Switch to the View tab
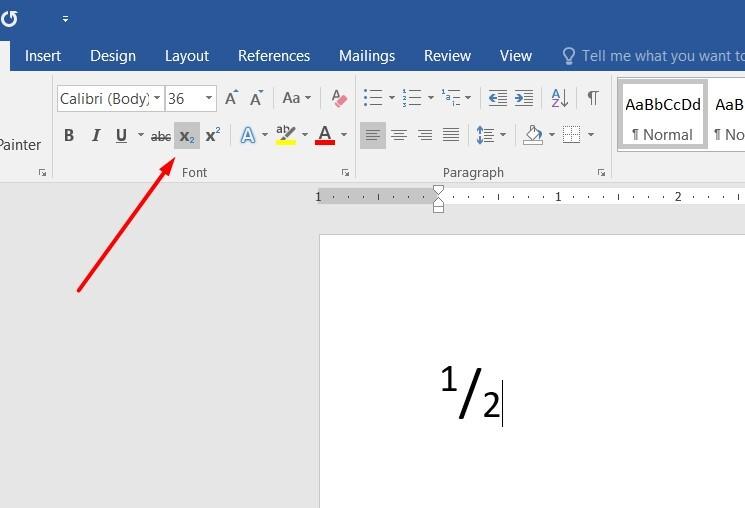745x508 pixels. 516,56
